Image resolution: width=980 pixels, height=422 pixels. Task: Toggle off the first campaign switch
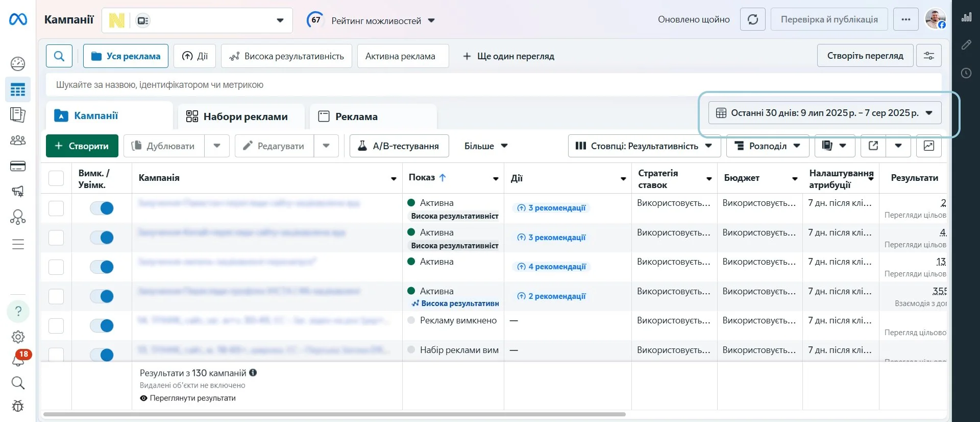click(102, 208)
